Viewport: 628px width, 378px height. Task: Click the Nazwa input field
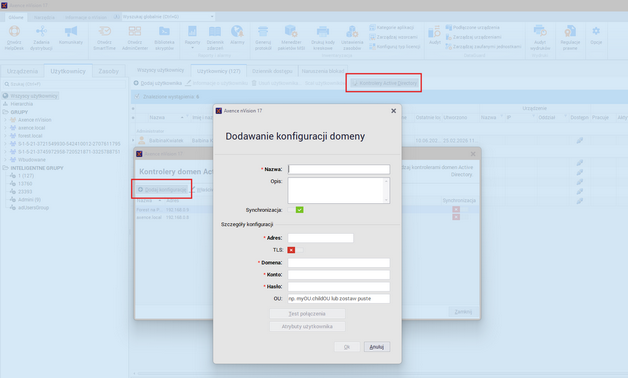click(338, 169)
